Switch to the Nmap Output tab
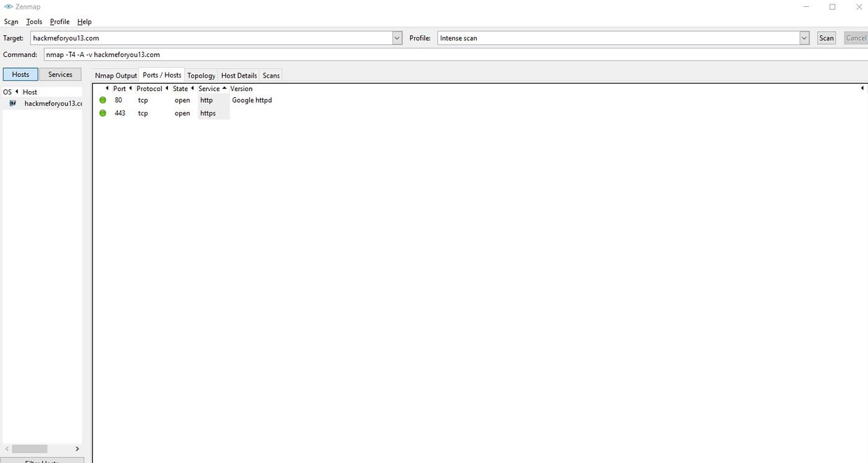Viewport: 868px width, 463px height. pyautogui.click(x=115, y=76)
